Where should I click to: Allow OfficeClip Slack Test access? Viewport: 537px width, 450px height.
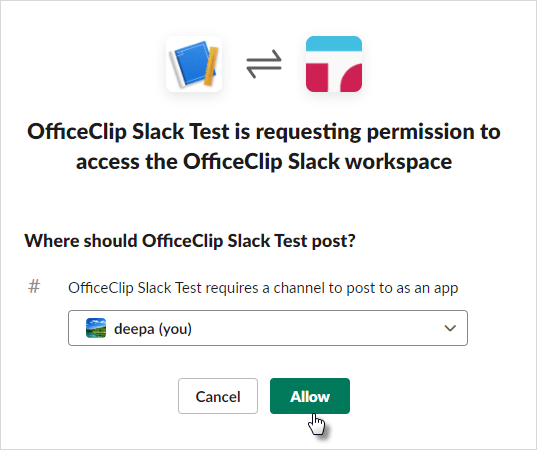tap(310, 396)
